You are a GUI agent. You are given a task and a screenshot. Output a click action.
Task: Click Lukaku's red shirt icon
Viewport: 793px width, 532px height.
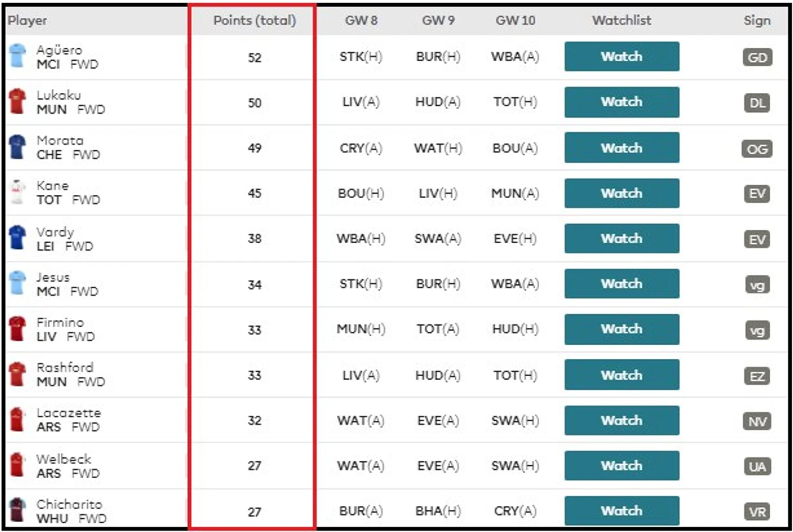[17, 102]
